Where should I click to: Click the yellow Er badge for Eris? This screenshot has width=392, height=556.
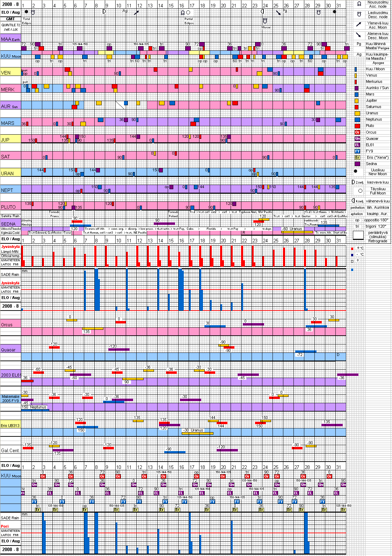tap(357, 157)
